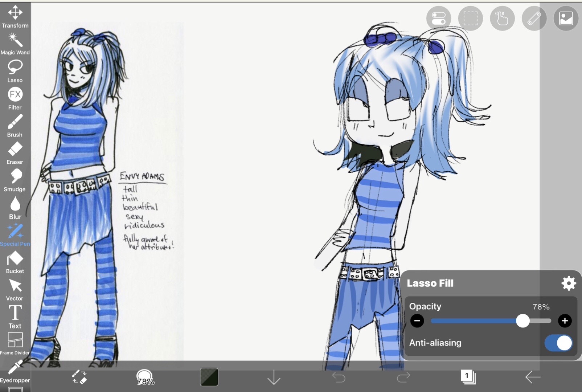Increase opacity with the plus button

[565, 321]
